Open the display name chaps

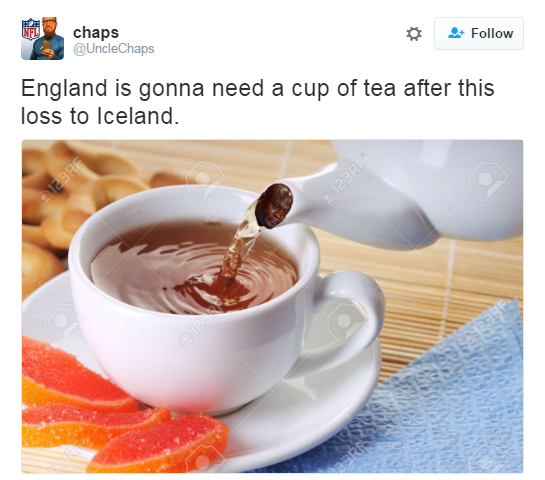96,32
